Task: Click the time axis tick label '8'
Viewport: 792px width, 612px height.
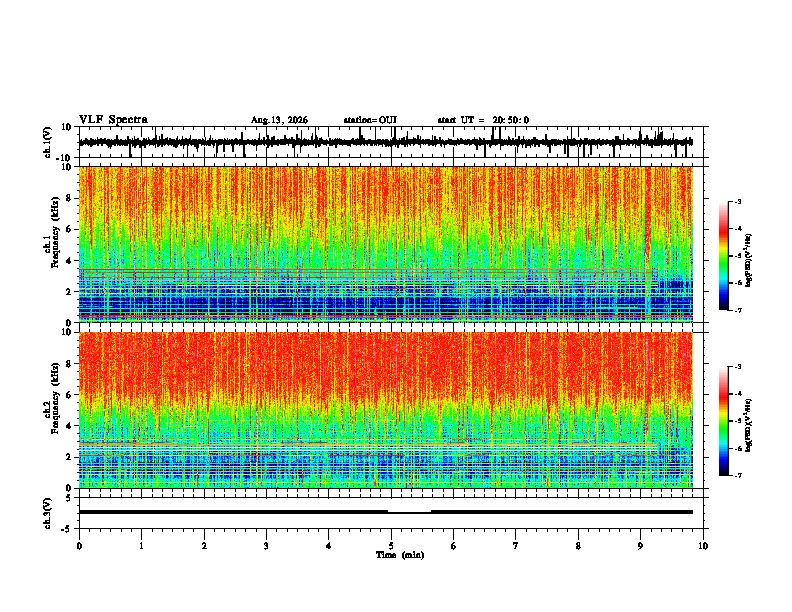Action: click(x=578, y=546)
